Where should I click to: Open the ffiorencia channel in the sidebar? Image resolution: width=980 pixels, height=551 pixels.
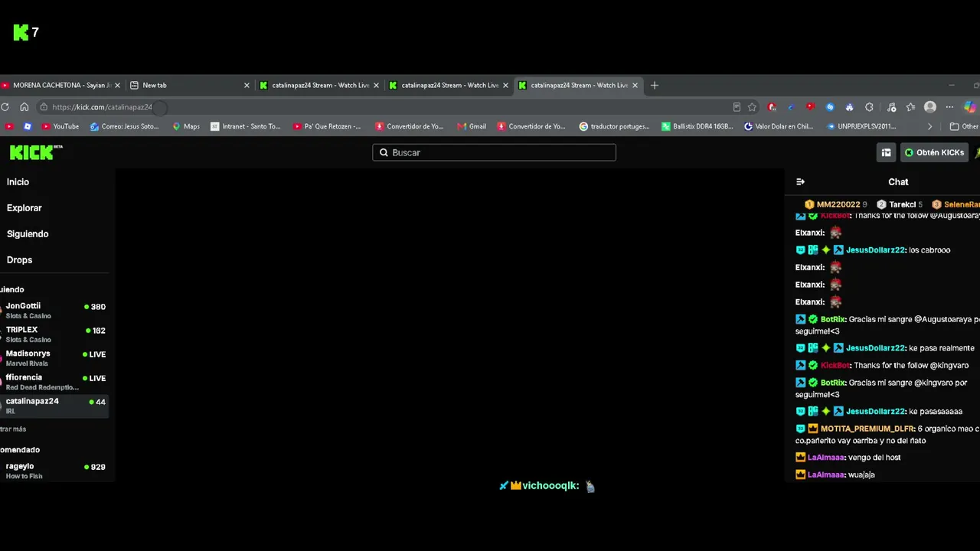pyautogui.click(x=54, y=381)
